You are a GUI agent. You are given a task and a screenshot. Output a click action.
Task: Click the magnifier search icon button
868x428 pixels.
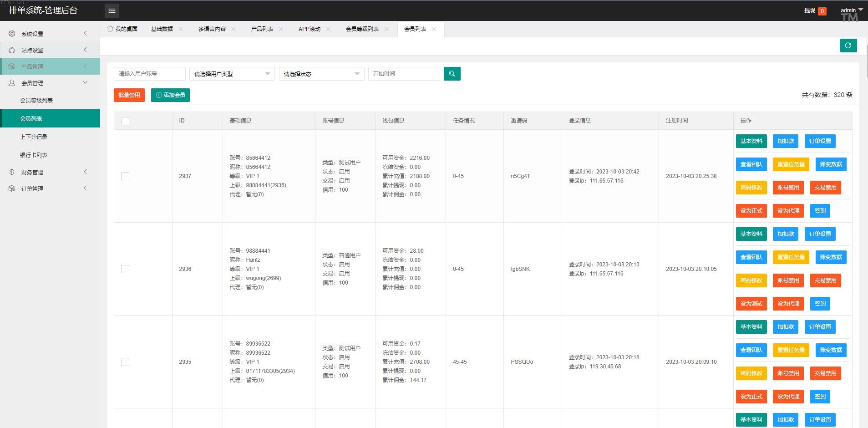coord(452,74)
